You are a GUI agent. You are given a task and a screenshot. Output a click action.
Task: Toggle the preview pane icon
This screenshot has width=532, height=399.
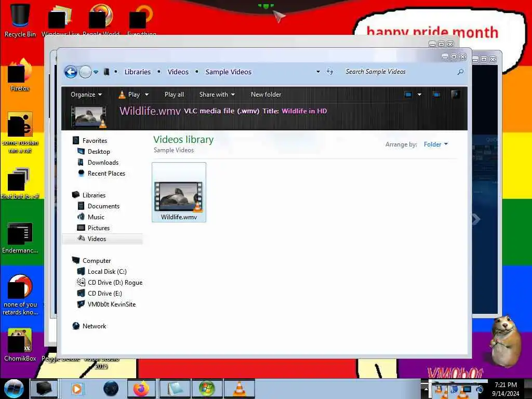pyautogui.click(x=436, y=95)
